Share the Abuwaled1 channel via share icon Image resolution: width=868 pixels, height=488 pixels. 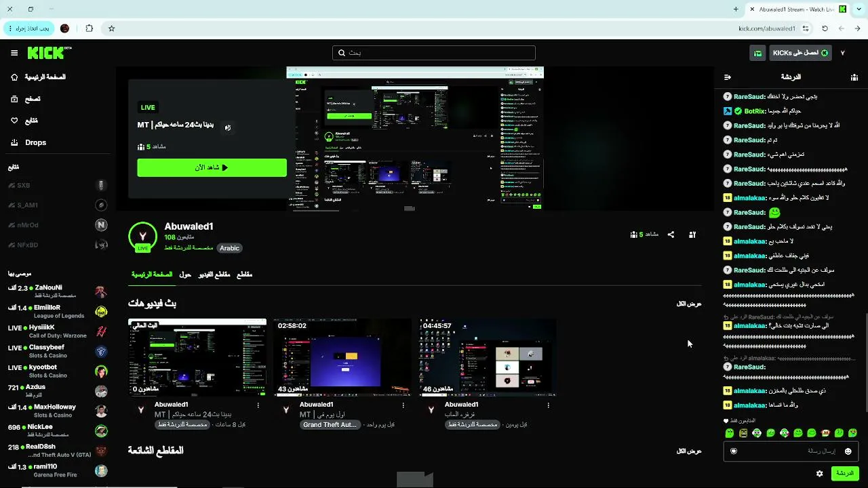(671, 235)
